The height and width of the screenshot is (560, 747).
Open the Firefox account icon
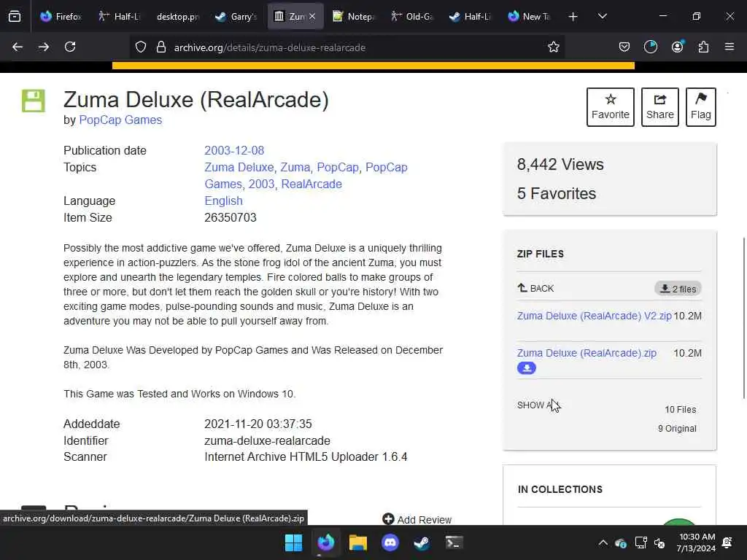pos(677,47)
